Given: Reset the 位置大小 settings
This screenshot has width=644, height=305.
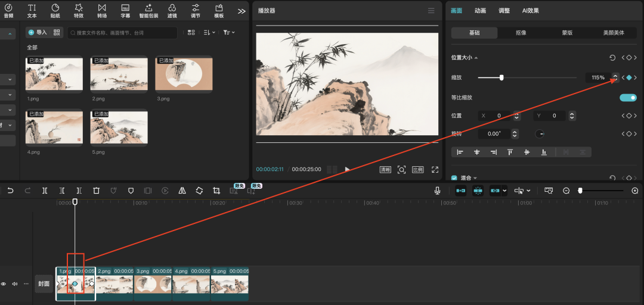Looking at the screenshot, I should [612, 58].
